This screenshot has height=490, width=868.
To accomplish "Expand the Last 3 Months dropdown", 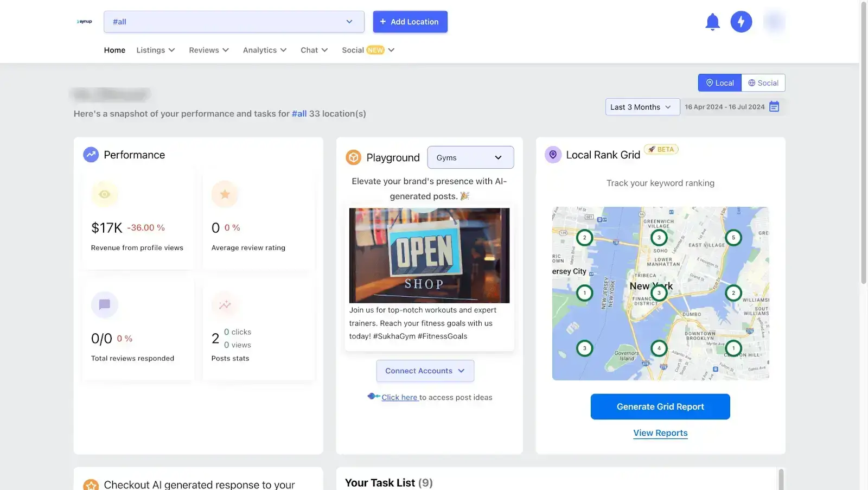I will [x=642, y=107].
